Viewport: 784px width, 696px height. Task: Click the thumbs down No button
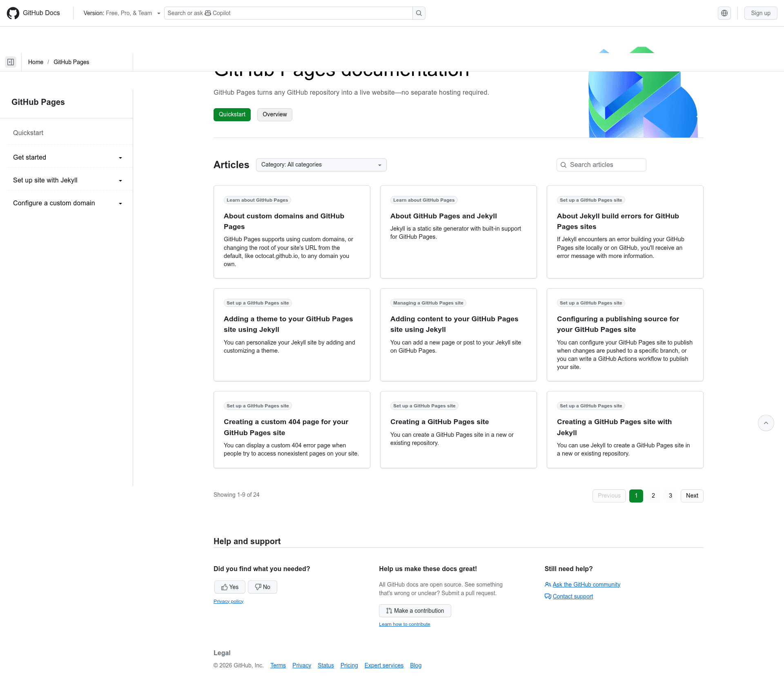click(263, 587)
